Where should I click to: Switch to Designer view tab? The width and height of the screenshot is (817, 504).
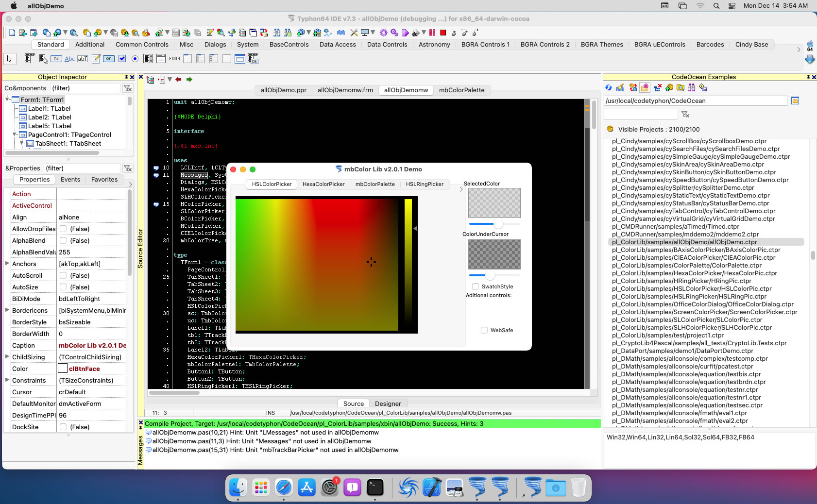tap(388, 403)
